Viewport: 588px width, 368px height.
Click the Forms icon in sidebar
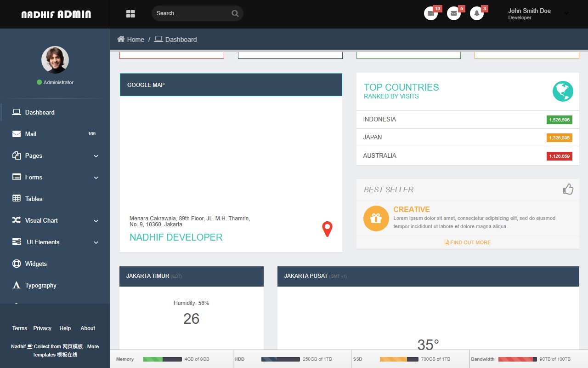[x=17, y=177]
